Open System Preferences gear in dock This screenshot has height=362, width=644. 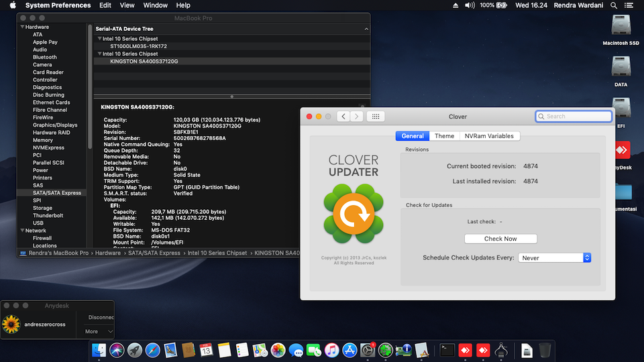[x=368, y=350]
